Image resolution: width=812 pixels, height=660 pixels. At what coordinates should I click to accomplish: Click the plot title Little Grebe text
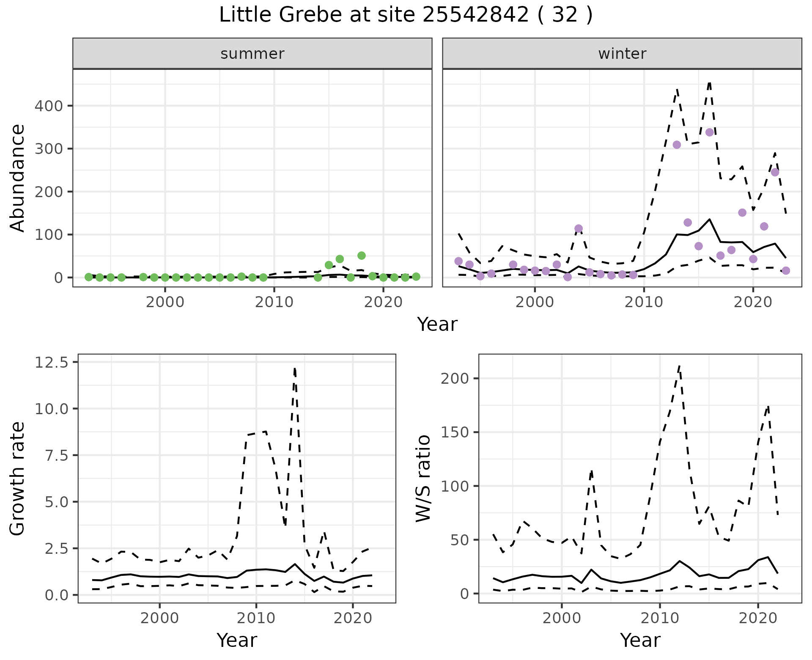[x=405, y=15]
